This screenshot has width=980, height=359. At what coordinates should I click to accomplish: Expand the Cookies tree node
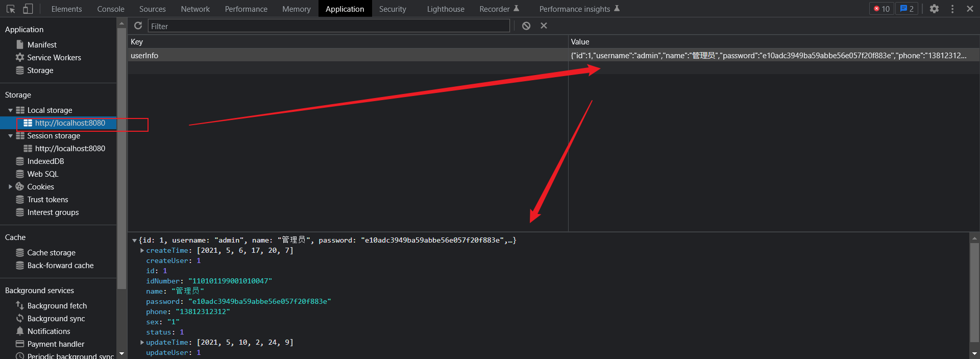coord(10,186)
